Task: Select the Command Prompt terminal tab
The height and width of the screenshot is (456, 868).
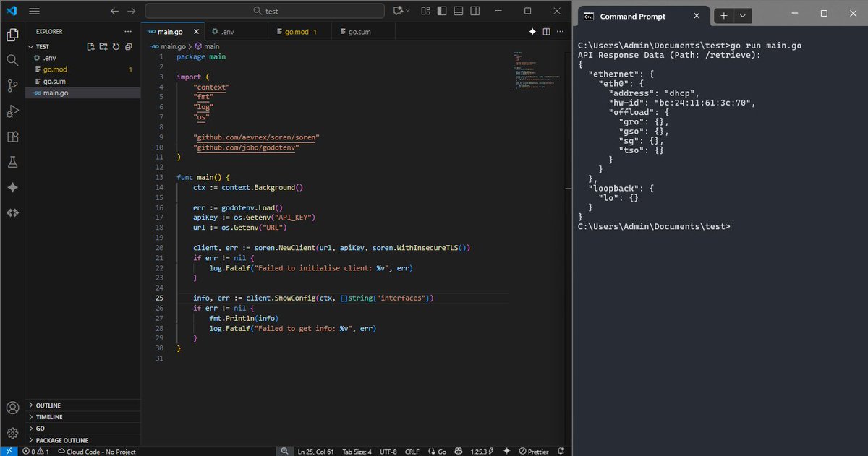Action: [642, 16]
